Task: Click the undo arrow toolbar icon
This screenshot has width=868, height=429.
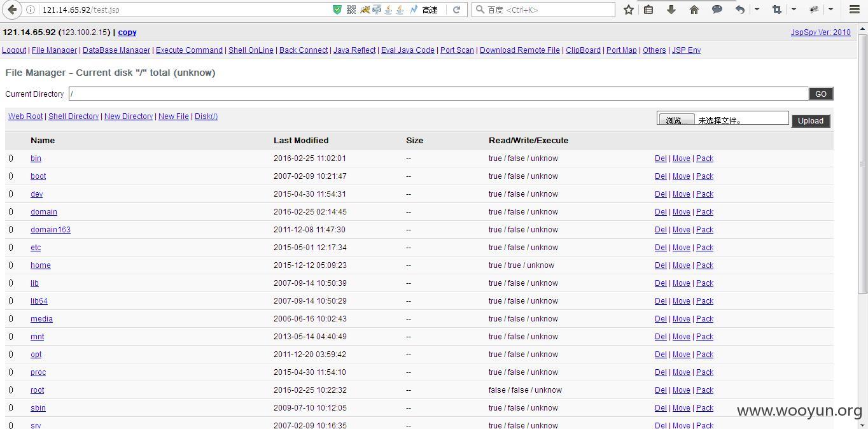Action: click(740, 10)
